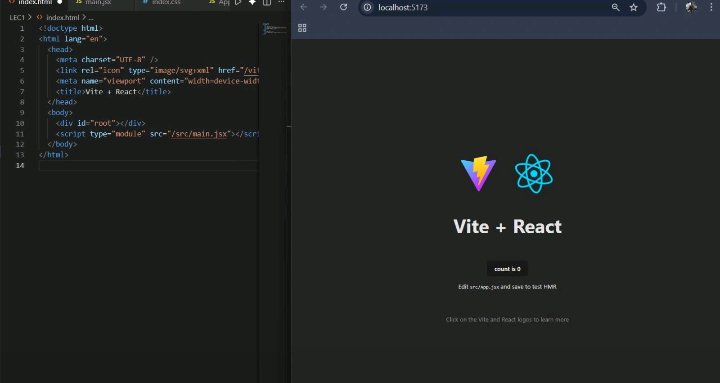Click the <!doctype html> code line
Image resolution: width=720 pixels, height=383 pixels.
coord(71,28)
